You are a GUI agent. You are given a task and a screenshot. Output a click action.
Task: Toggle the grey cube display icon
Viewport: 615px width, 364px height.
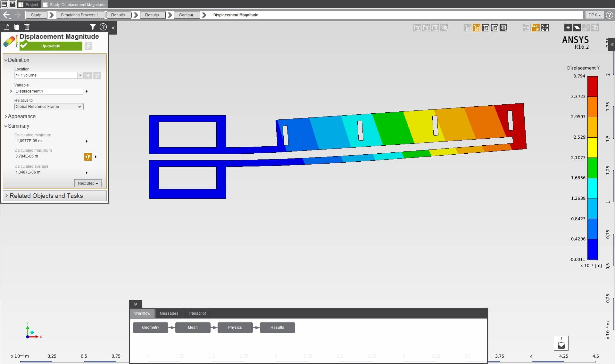(468, 28)
